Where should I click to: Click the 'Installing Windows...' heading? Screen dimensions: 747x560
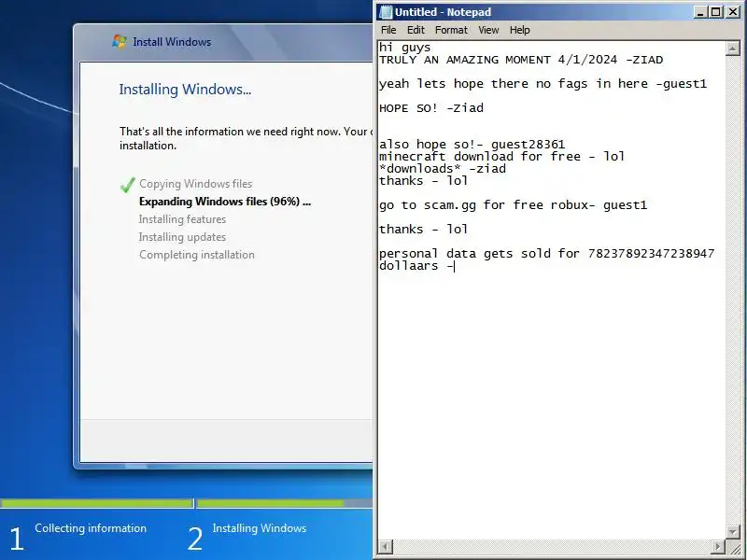coord(185,90)
